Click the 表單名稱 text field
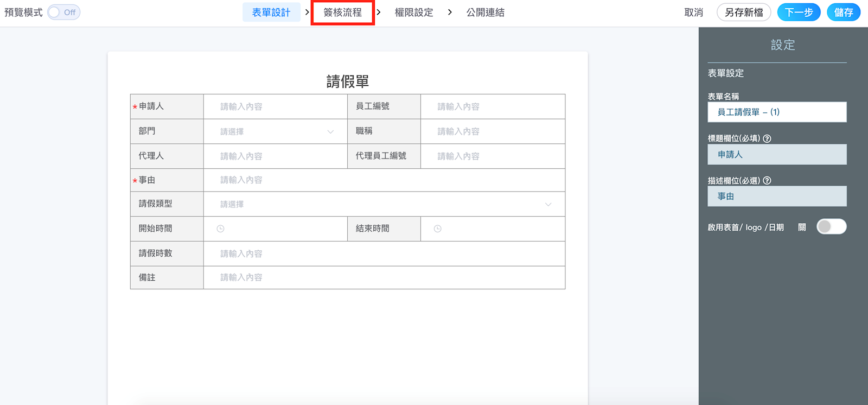Image resolution: width=868 pixels, height=405 pixels. [x=776, y=112]
